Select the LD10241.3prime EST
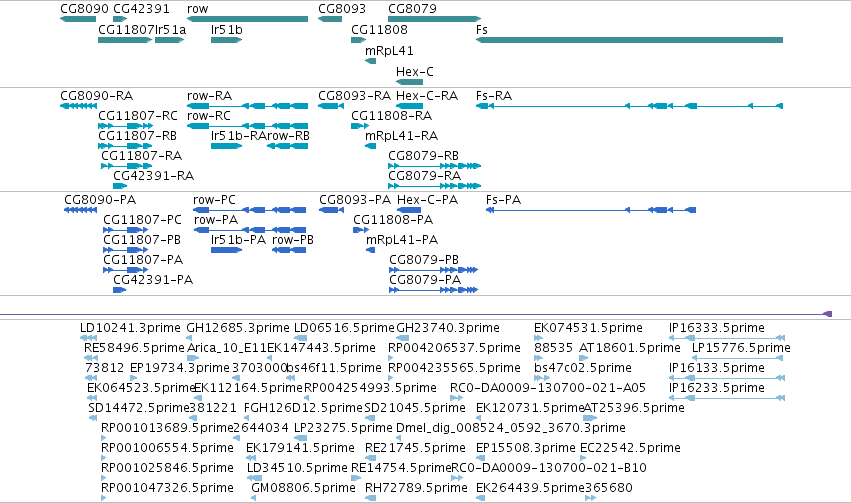The height and width of the screenshot is (503, 851). (x=88, y=338)
